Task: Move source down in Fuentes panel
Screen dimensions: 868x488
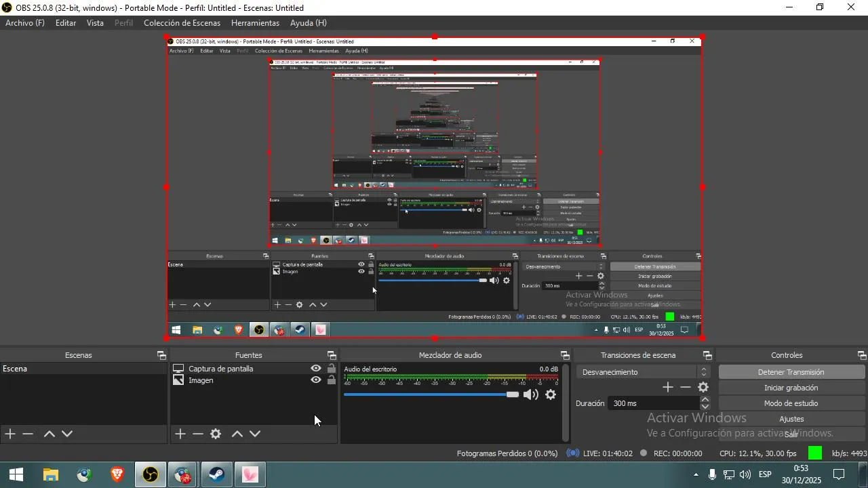Action: click(255, 434)
